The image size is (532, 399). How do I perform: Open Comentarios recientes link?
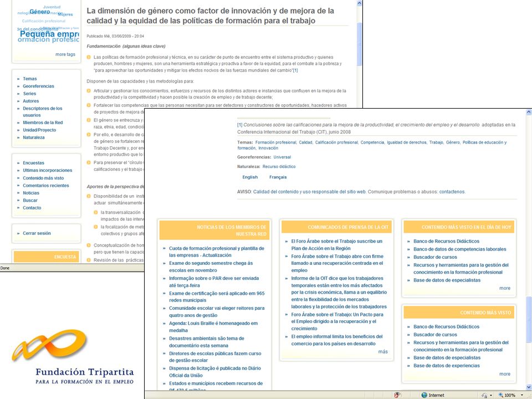click(46, 186)
